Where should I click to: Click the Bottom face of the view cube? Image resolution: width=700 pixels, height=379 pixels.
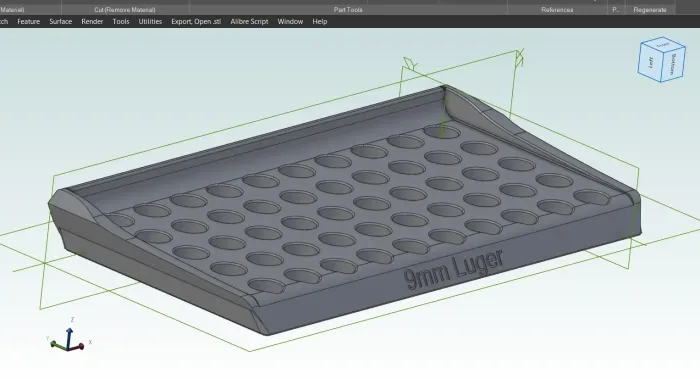tap(673, 63)
